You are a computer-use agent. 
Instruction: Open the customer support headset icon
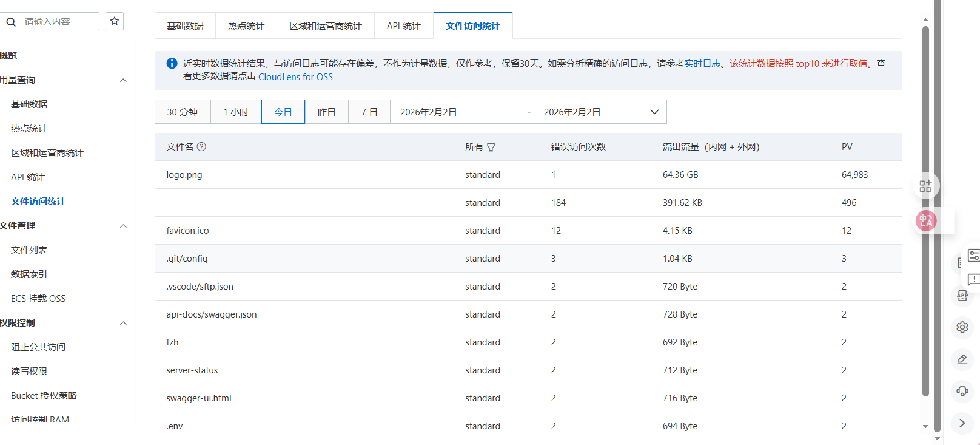[x=962, y=390]
